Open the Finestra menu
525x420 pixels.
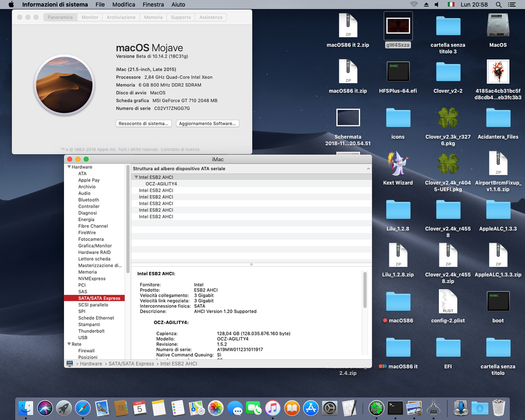point(153,4)
